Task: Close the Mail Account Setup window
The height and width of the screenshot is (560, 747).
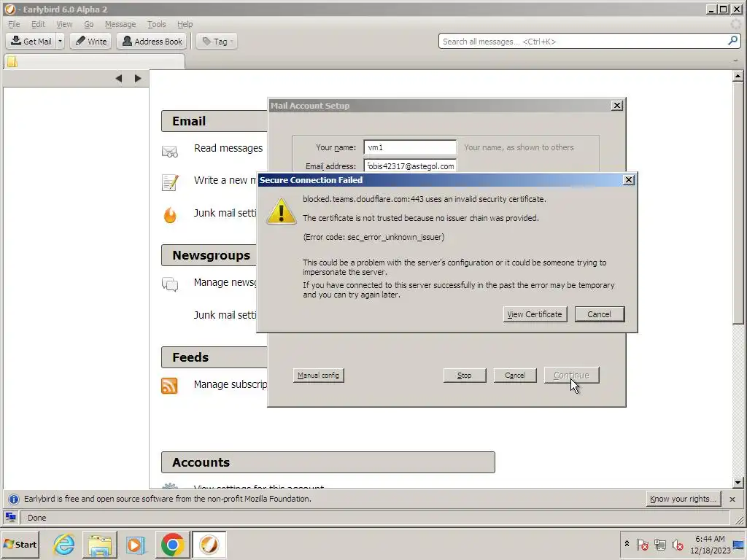Action: pos(617,105)
